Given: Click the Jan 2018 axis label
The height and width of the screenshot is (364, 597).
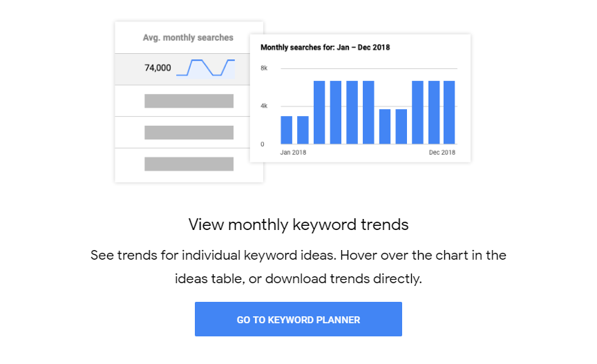Looking at the screenshot, I should pyautogui.click(x=293, y=153).
